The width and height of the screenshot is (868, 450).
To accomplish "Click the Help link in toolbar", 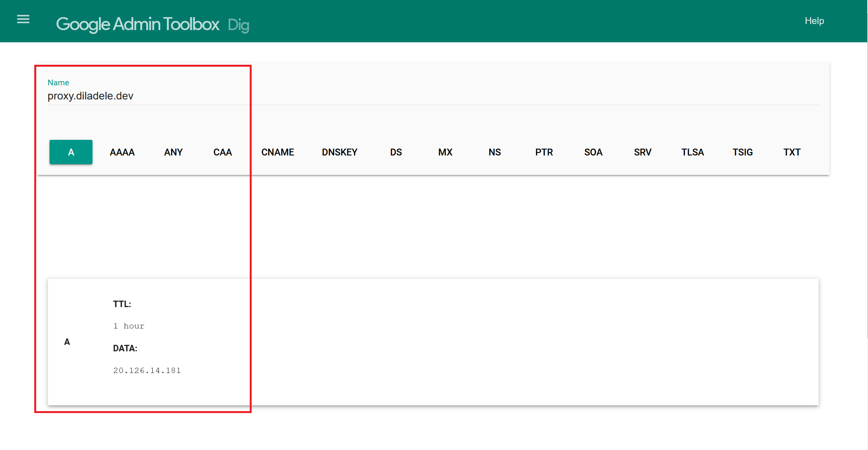I will click(x=815, y=21).
